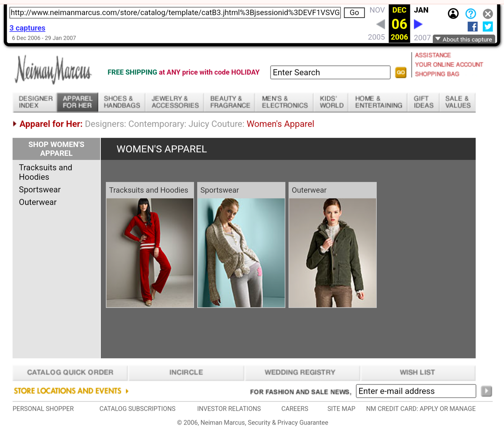Viewport: 504px width, 438px height.
Task: Open the Outerwear green jacket image
Action: click(333, 253)
